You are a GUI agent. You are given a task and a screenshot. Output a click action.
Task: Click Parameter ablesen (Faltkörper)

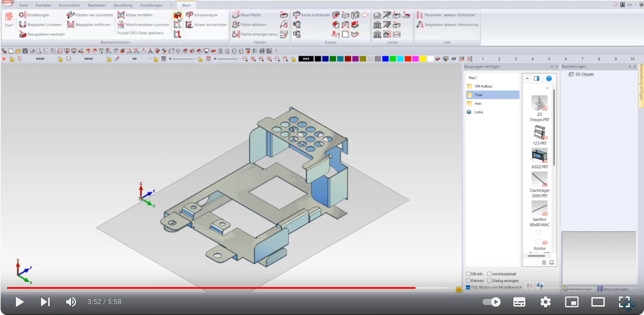tap(419, 15)
